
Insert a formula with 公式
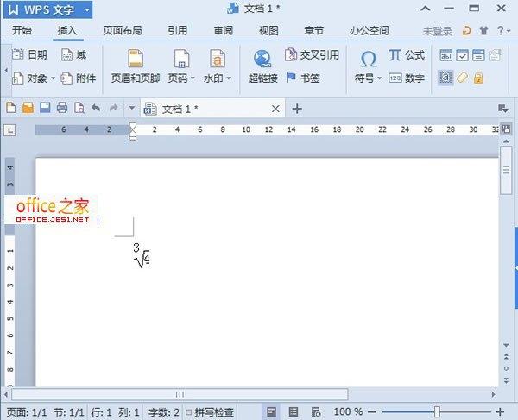pyautogui.click(x=407, y=55)
